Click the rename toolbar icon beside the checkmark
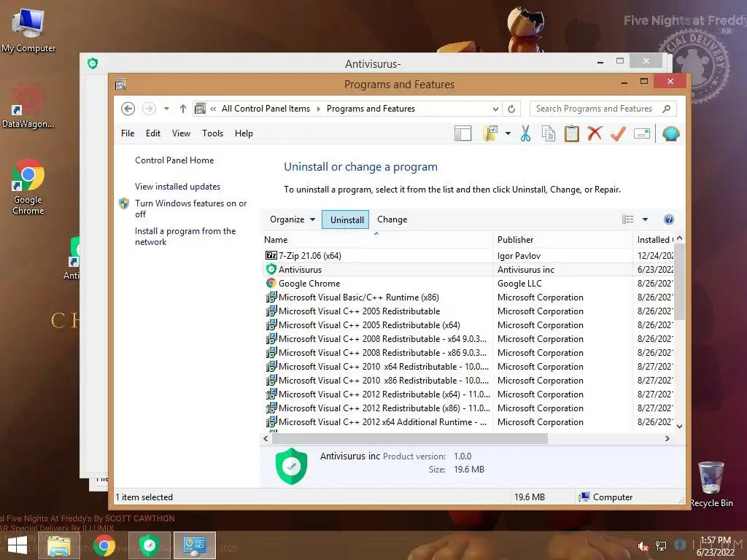This screenshot has height=560, width=747. pos(642,134)
